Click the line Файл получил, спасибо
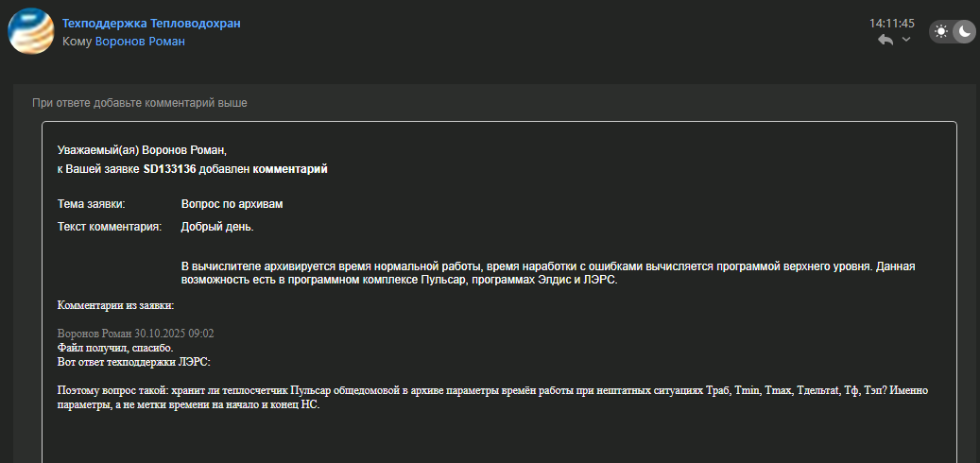Image resolution: width=980 pixels, height=463 pixels. (115, 348)
